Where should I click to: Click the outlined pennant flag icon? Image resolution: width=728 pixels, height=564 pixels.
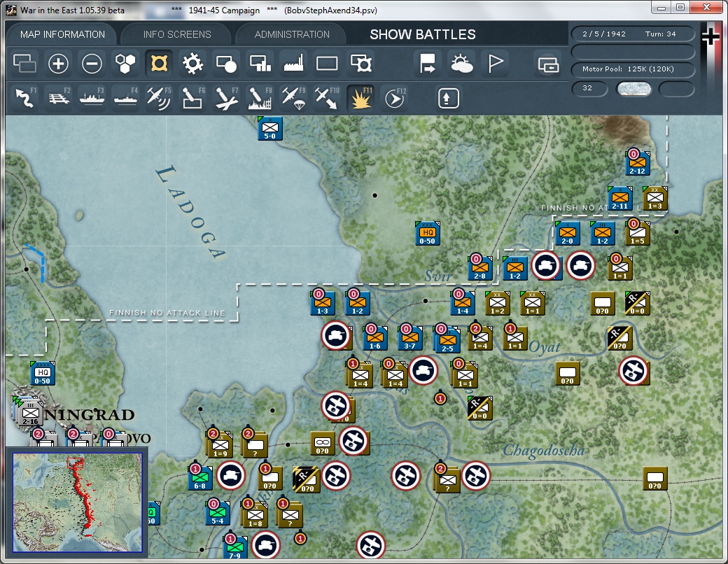(495, 63)
